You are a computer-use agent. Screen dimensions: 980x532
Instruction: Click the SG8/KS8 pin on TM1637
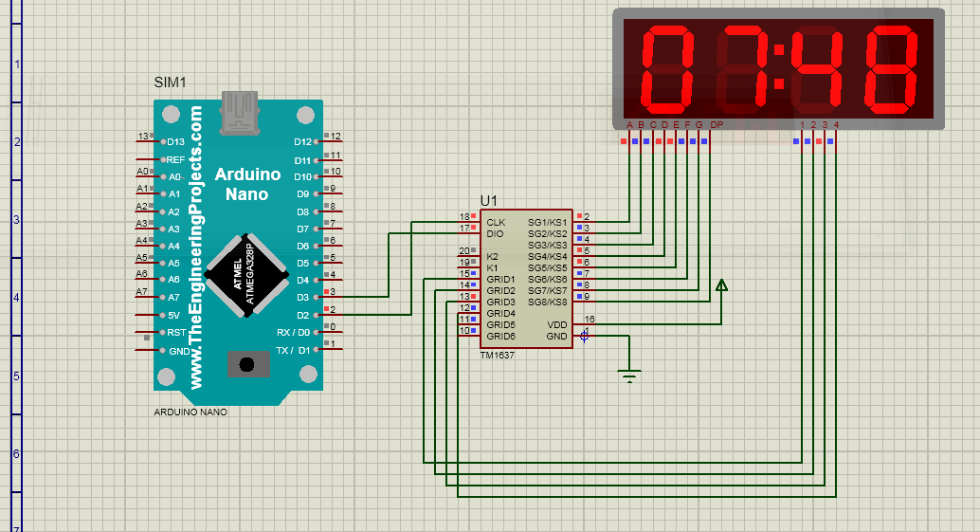tap(548, 302)
